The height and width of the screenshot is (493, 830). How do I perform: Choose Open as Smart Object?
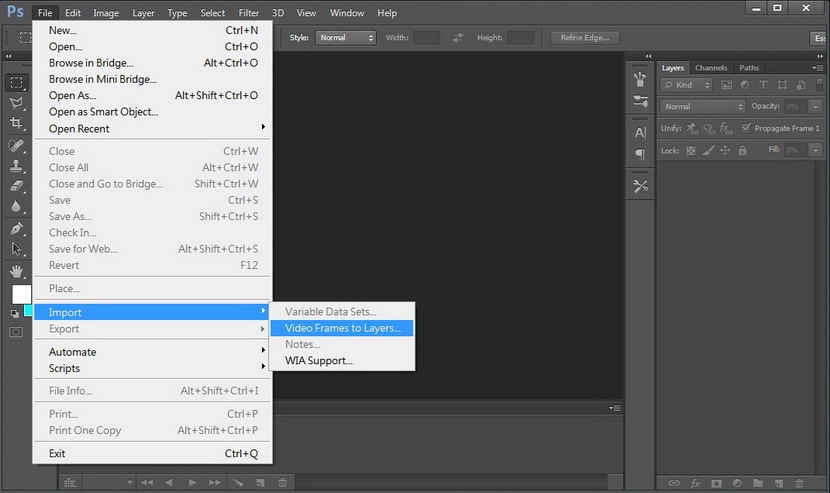[x=153, y=112]
